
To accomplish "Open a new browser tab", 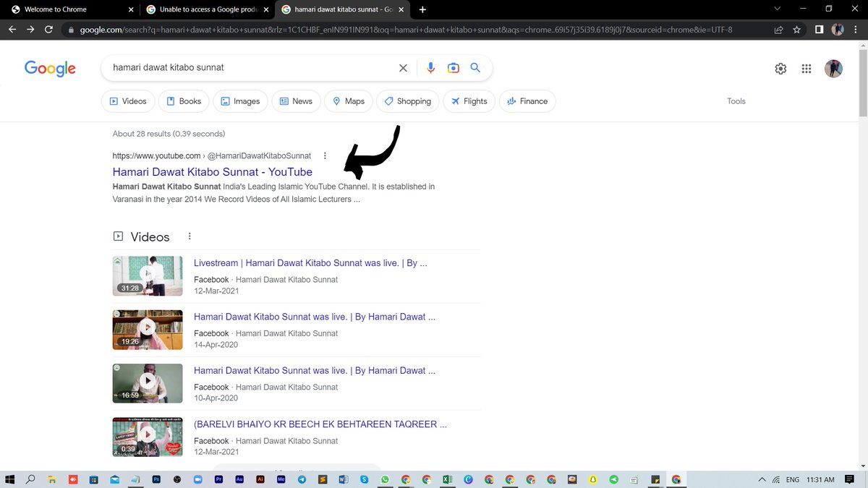I will click(x=422, y=9).
